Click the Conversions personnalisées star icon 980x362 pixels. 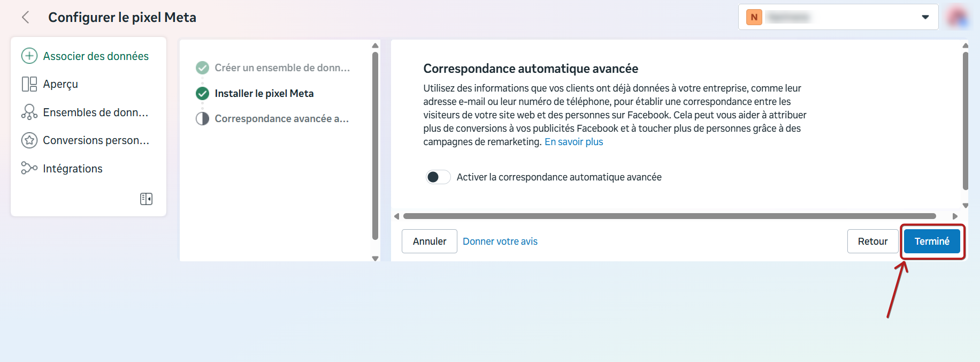29,140
